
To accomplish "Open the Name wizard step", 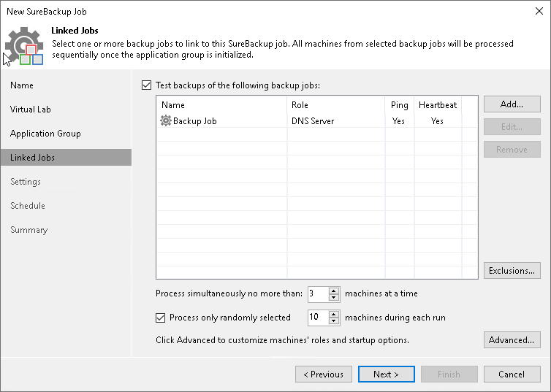I will click(x=22, y=85).
